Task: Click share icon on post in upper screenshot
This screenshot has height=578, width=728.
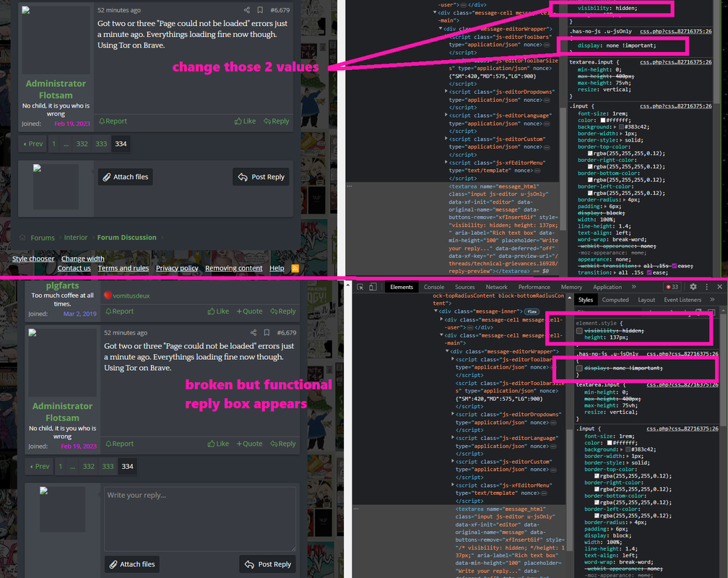Action: point(247,10)
